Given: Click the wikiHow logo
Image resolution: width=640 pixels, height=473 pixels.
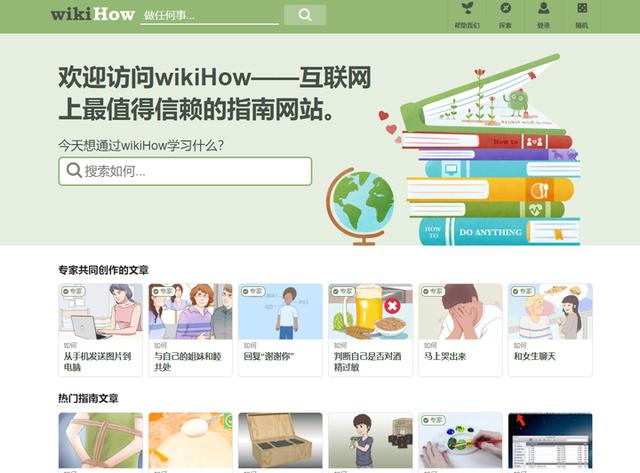Looking at the screenshot, I should (x=93, y=14).
